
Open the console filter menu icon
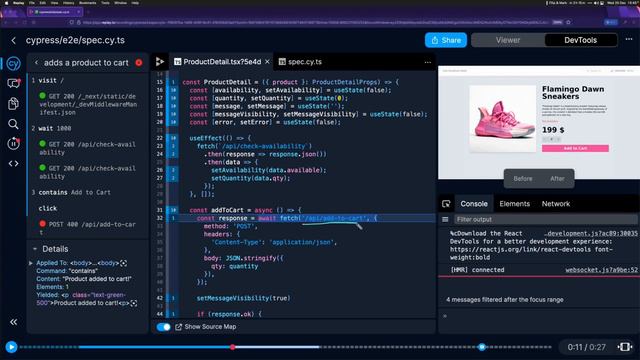coord(445,220)
